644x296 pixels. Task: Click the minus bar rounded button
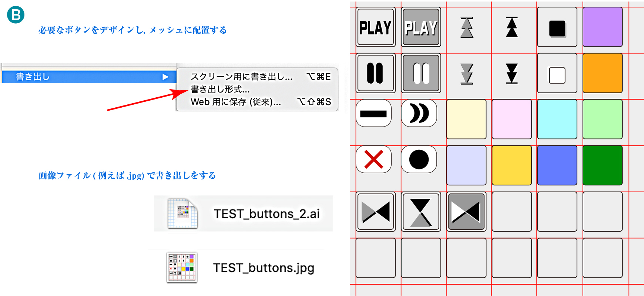373,114
